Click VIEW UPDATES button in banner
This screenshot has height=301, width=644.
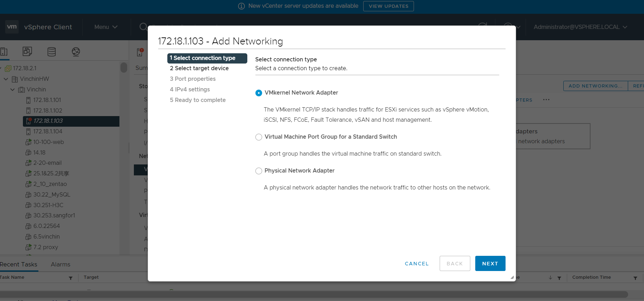tap(389, 6)
